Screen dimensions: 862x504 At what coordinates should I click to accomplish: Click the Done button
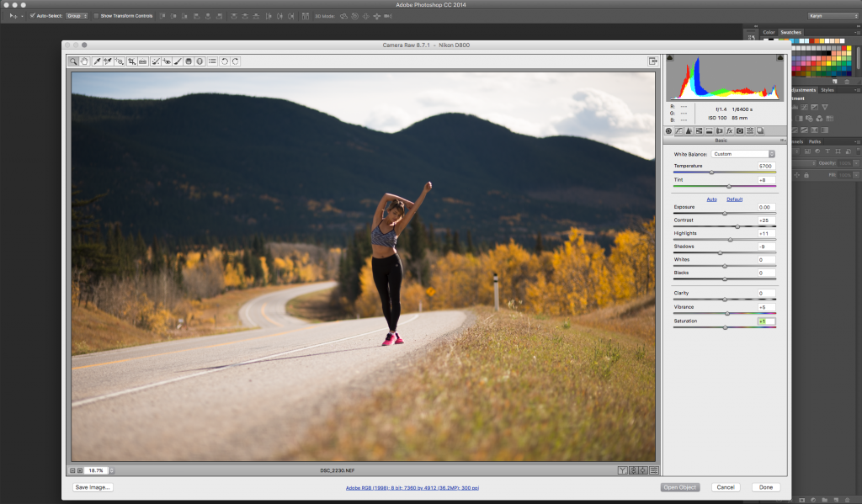click(766, 487)
